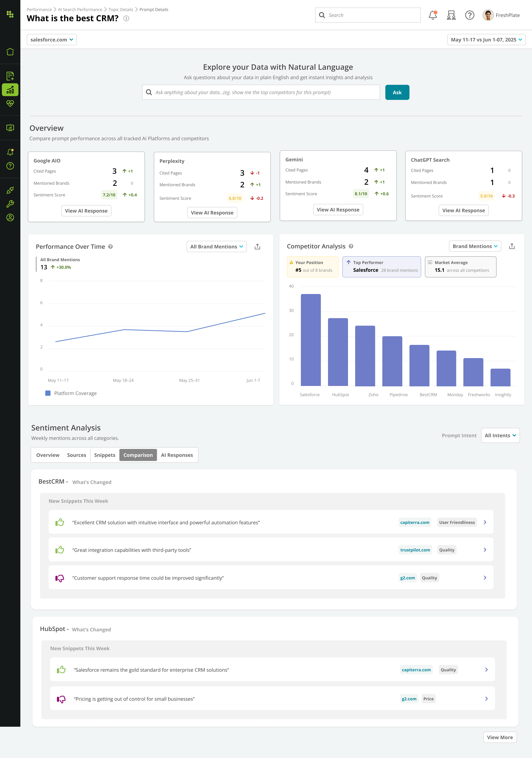Toggle the Platform Coverage legend swatch
Image resolution: width=532 pixels, height=758 pixels.
point(48,393)
